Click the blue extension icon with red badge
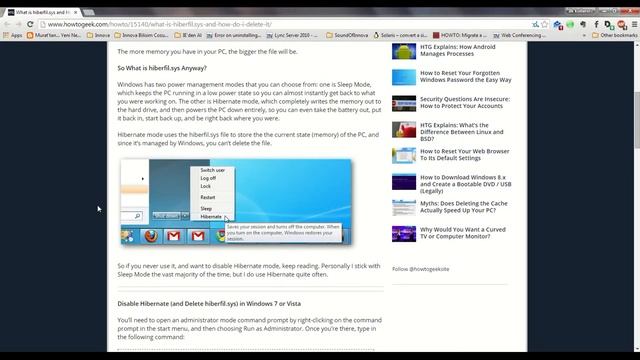640x360 pixels. tap(558, 25)
